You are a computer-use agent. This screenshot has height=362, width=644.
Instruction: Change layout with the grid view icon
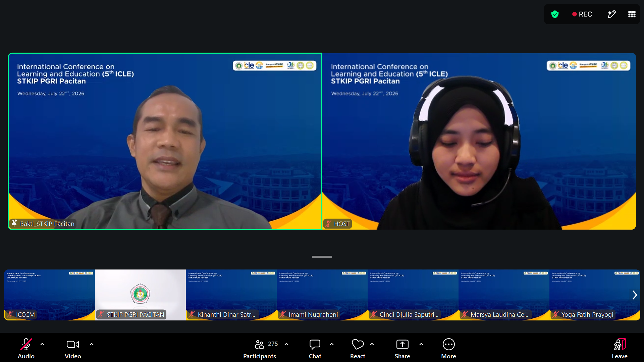632,14
